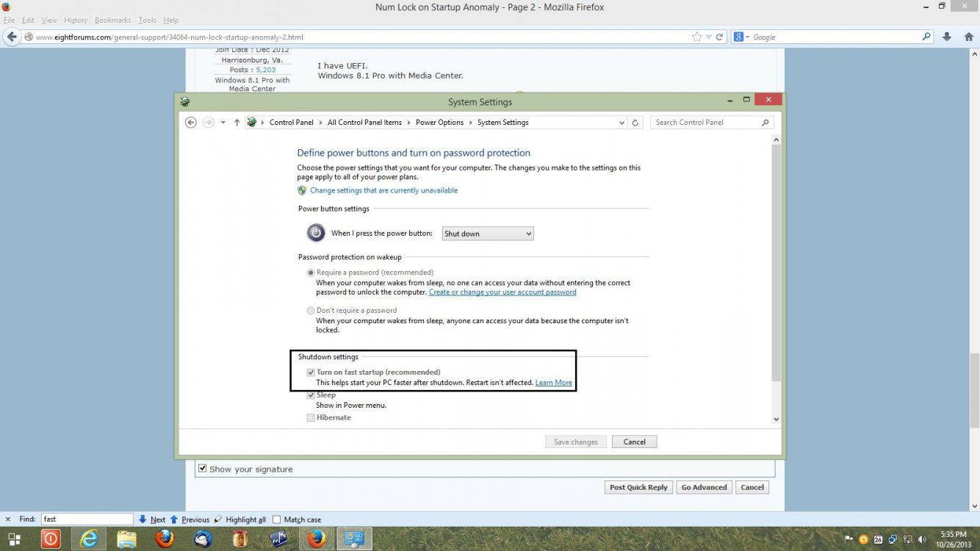Open Internet Explorer from the taskbar

(x=89, y=539)
